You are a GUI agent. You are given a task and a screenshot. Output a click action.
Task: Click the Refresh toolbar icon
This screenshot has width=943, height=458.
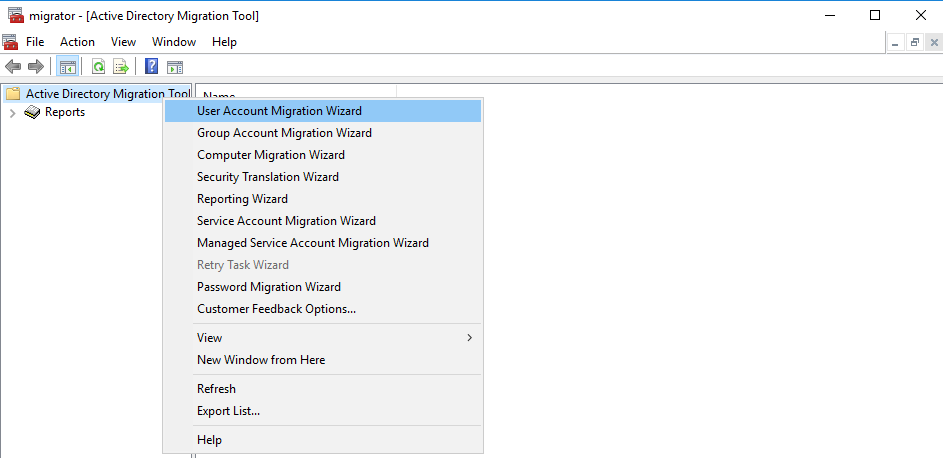point(98,67)
